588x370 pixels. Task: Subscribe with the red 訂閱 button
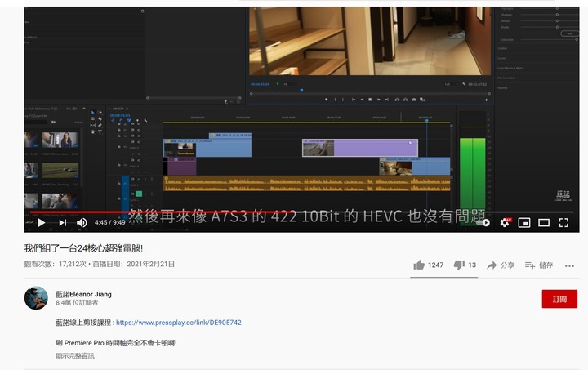(x=559, y=299)
